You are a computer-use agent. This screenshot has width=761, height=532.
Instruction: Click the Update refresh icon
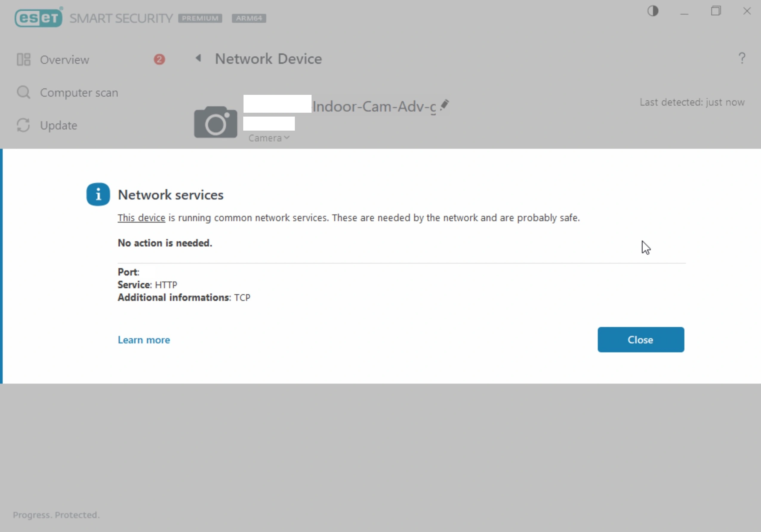pos(24,125)
